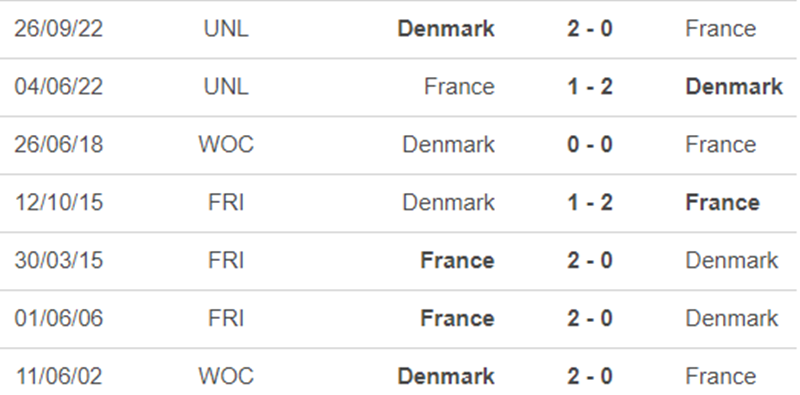Open the 12/10/15 friendly score 1 - 2
Viewport: 800px width, 395px height.
pos(589,203)
